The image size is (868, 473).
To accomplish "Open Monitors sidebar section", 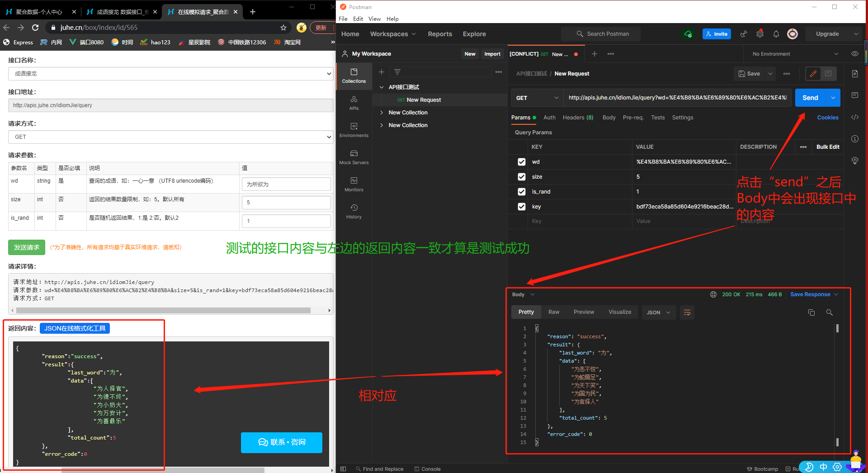I will [x=354, y=184].
